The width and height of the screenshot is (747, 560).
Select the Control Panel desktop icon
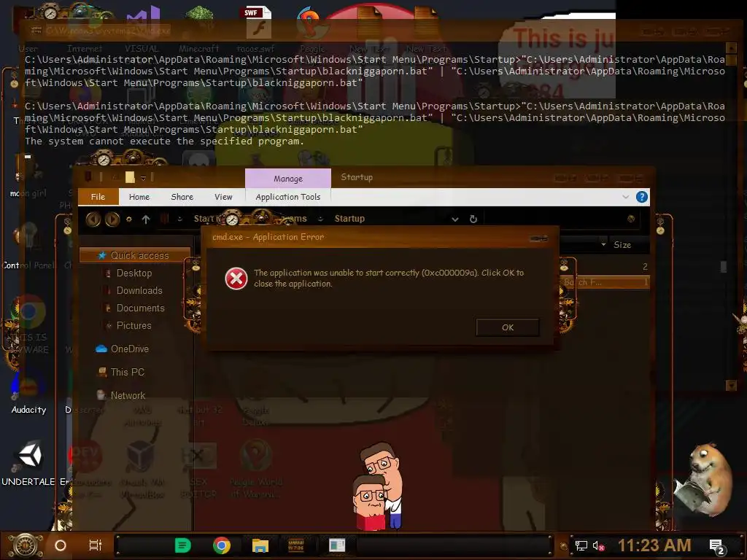click(x=28, y=246)
